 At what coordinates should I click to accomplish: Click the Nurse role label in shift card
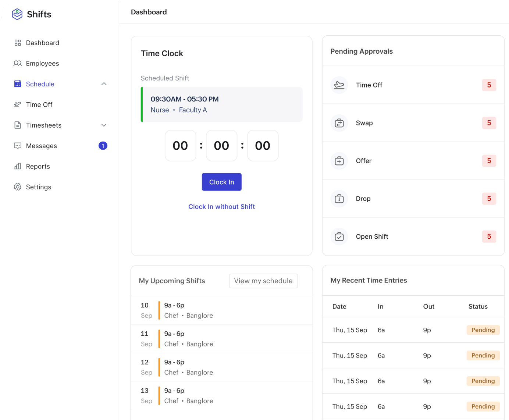pos(160,110)
